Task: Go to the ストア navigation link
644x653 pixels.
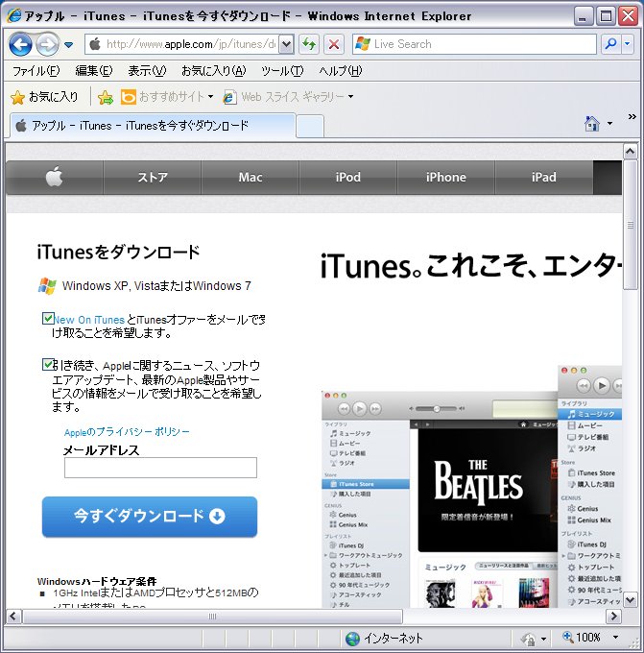Action: coord(153,178)
